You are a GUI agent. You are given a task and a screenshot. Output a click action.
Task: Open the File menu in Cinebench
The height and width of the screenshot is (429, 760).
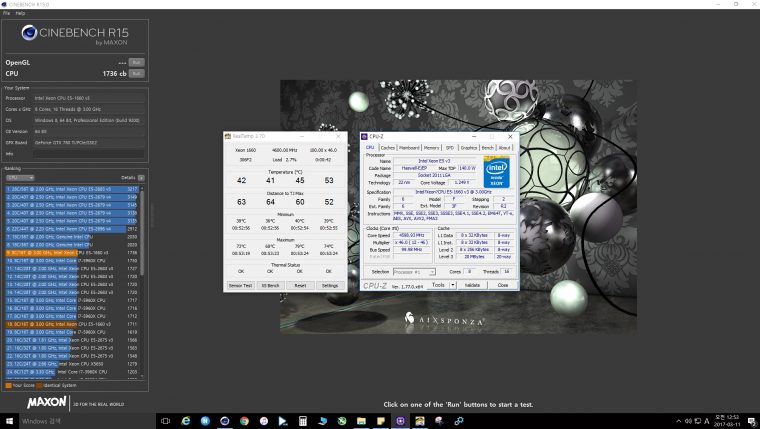click(6, 13)
